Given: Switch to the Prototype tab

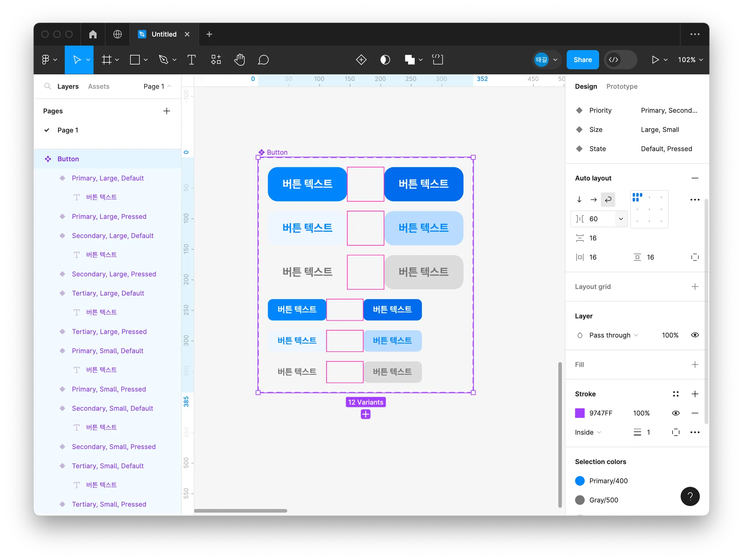Looking at the screenshot, I should pyautogui.click(x=622, y=86).
